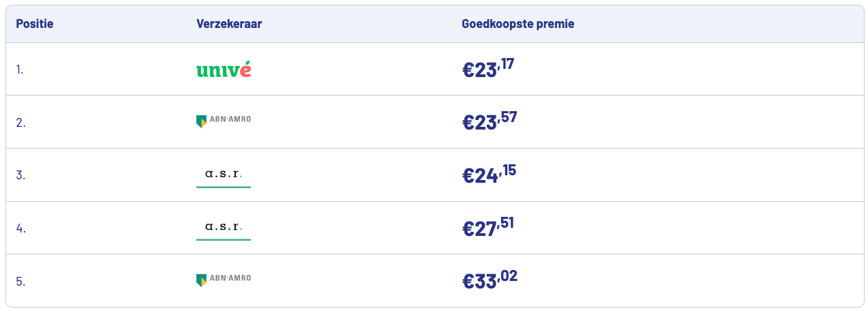
Task: Click the Goedkoopste premie column header
Action: point(518,24)
